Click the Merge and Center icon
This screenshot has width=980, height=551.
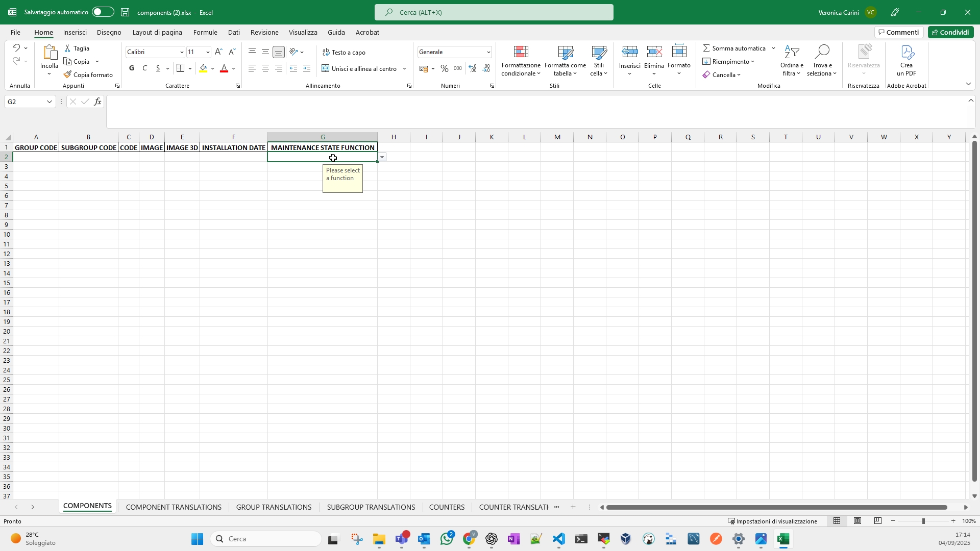(326, 68)
